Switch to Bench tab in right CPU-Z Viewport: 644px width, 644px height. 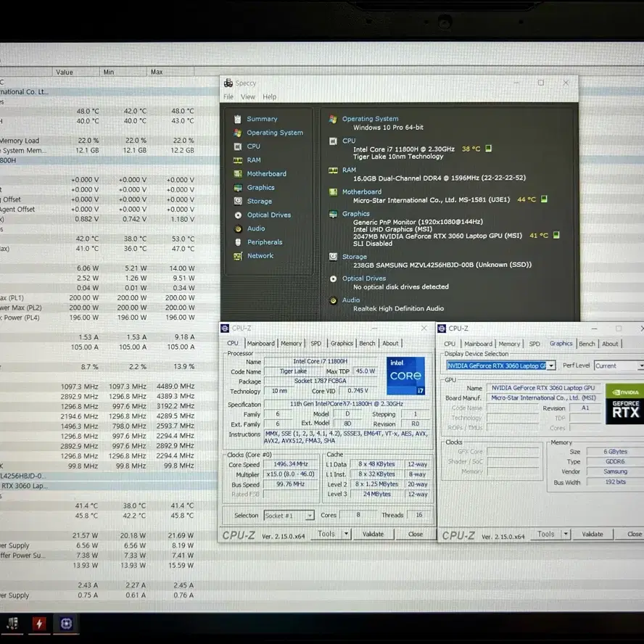click(x=587, y=344)
